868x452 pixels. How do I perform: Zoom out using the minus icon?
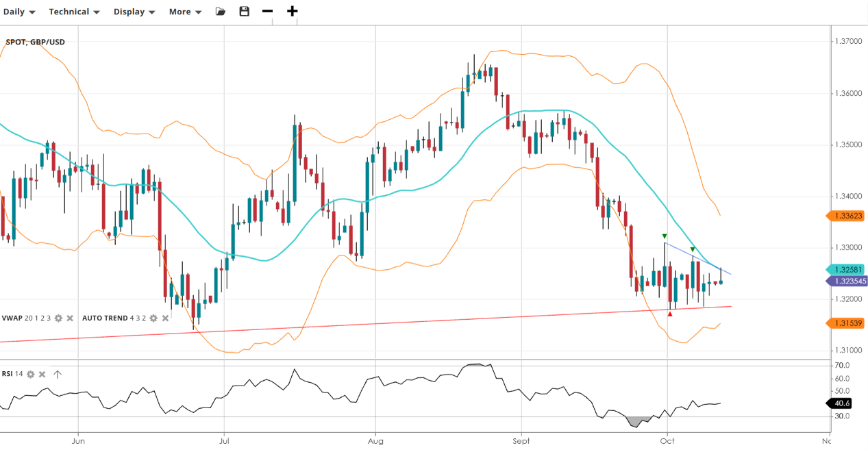(x=267, y=12)
